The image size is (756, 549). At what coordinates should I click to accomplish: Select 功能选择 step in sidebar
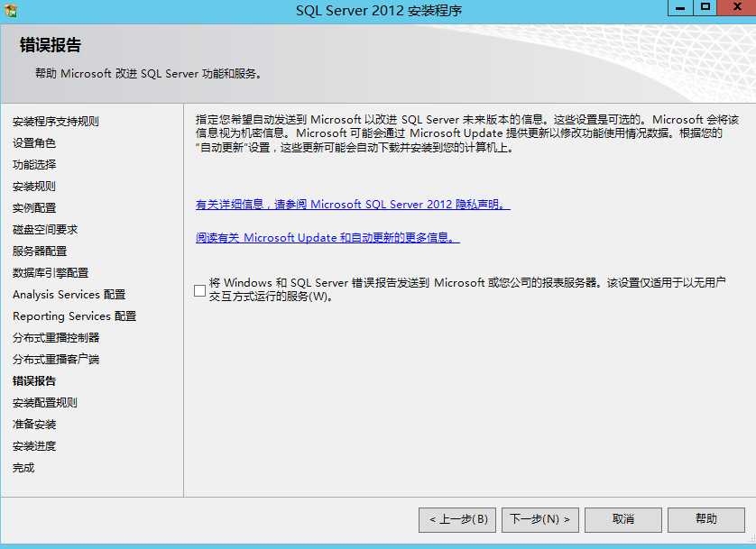(x=34, y=165)
